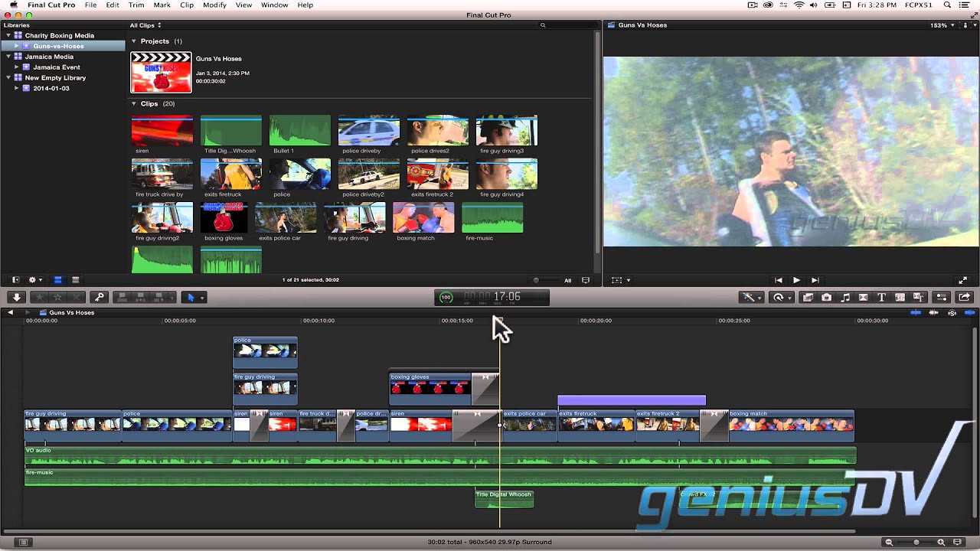Viewport: 980px width, 551px height.
Task: Click Append clip to storyline button
Action: 159,297
